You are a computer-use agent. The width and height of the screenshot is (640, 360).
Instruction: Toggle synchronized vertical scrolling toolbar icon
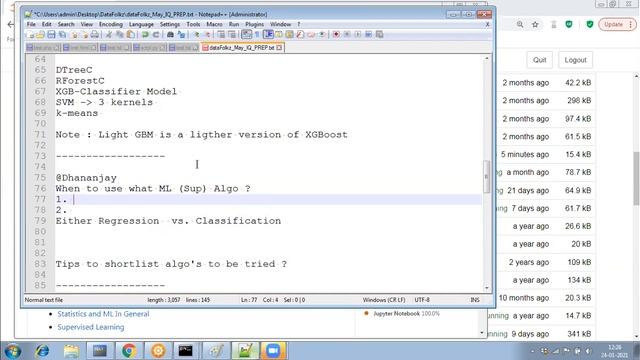click(222, 35)
